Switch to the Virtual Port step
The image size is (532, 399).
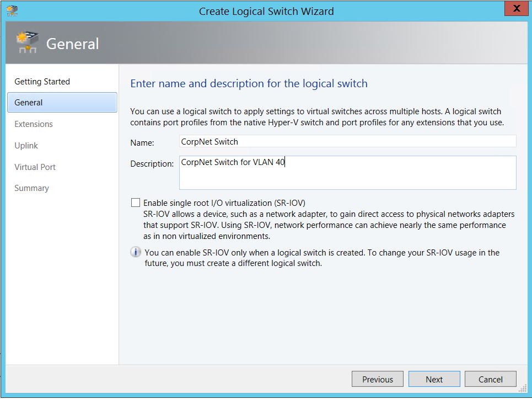35,167
